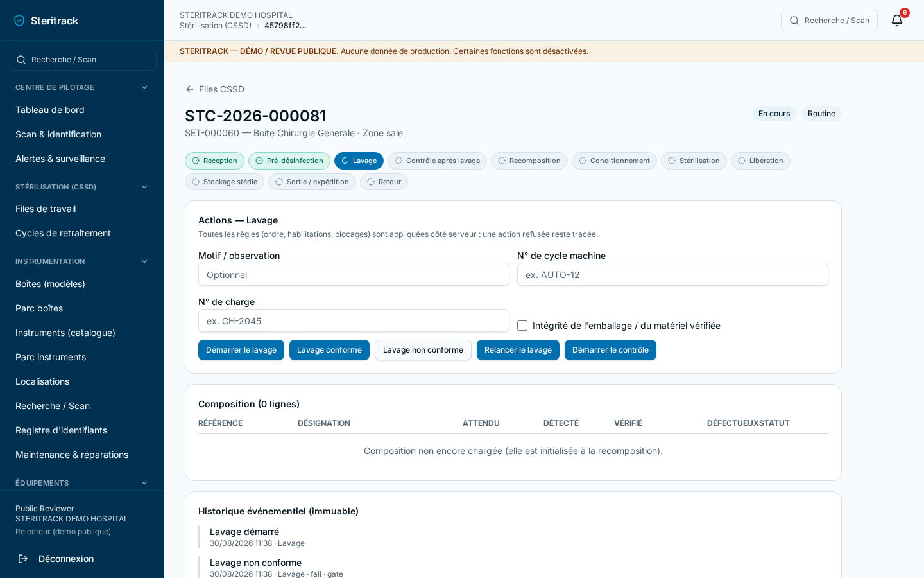Viewport: 924px width, 578px height.
Task: Focus the N° de cycle machine field
Action: [672, 274]
